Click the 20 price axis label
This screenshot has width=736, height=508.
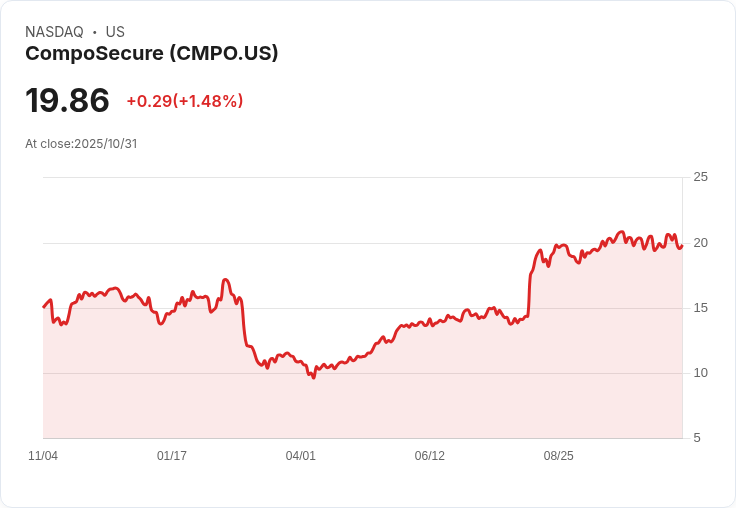point(700,243)
